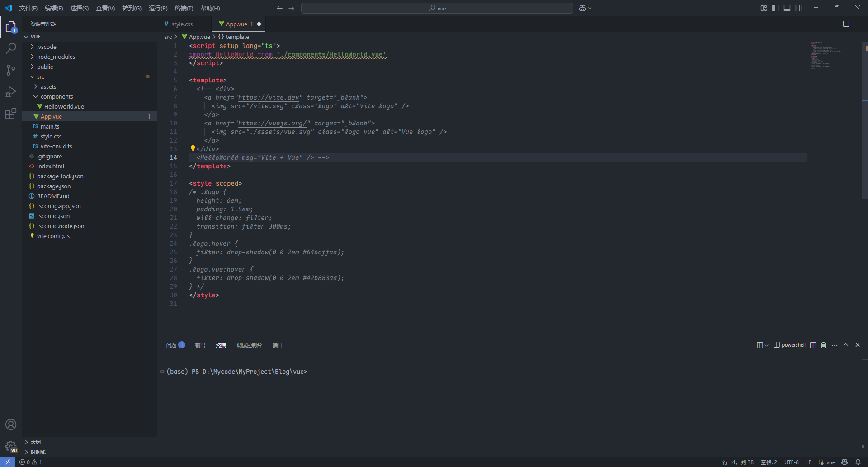This screenshot has height=467, width=868.
Task: Open the Source Control view
Action: tap(11, 70)
